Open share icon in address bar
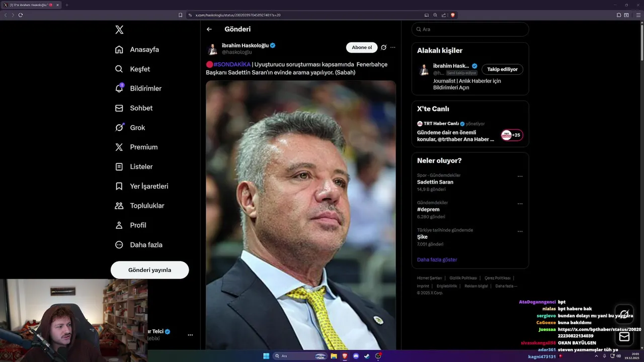This screenshot has height=362, width=644. click(x=444, y=15)
